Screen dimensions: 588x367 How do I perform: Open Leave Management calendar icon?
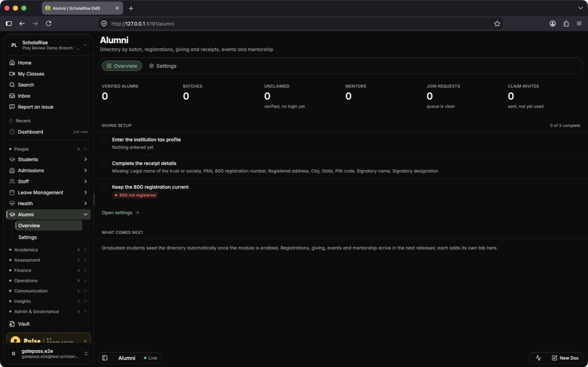(x=12, y=192)
